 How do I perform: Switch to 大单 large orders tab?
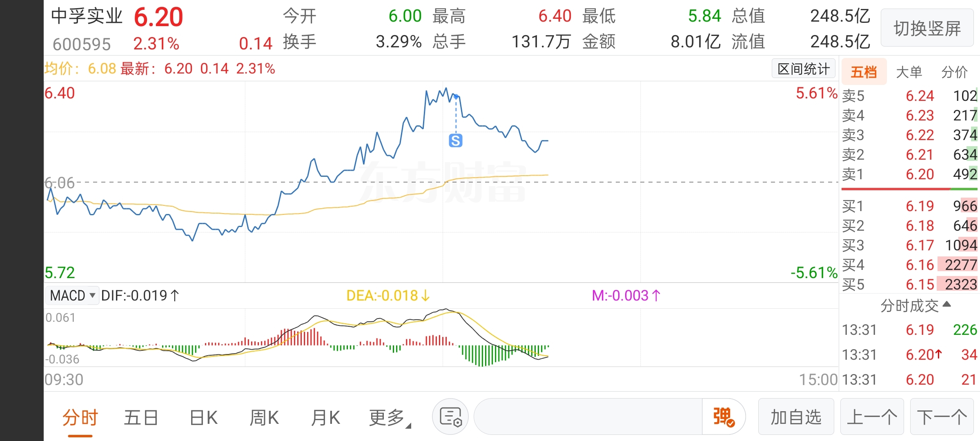[x=909, y=72]
